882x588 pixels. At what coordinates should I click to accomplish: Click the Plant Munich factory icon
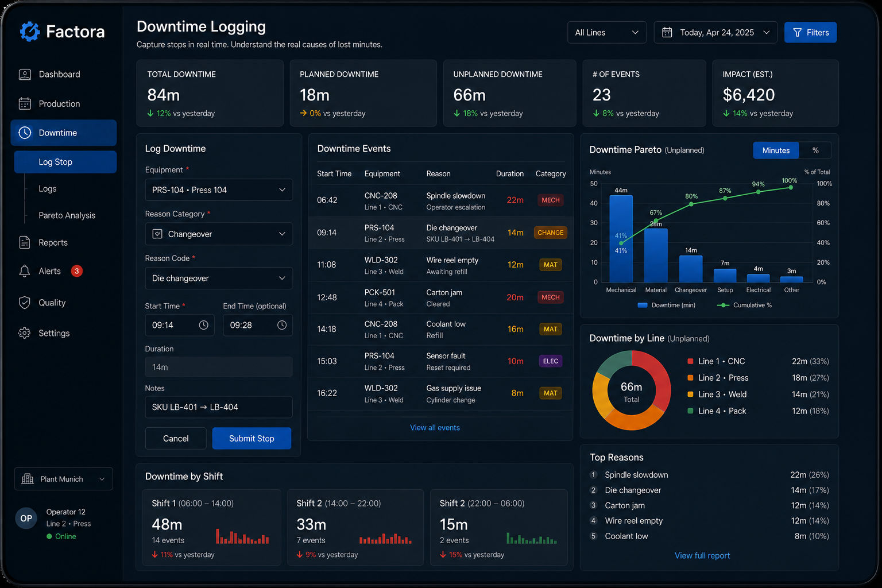click(x=27, y=479)
